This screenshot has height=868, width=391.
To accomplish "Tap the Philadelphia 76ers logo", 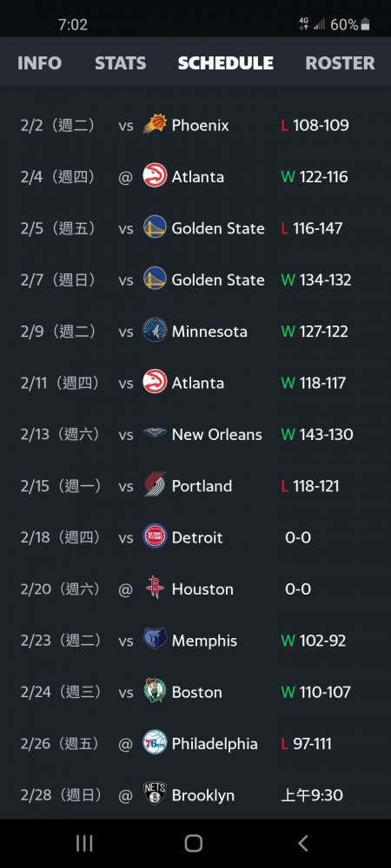I will [x=155, y=742].
